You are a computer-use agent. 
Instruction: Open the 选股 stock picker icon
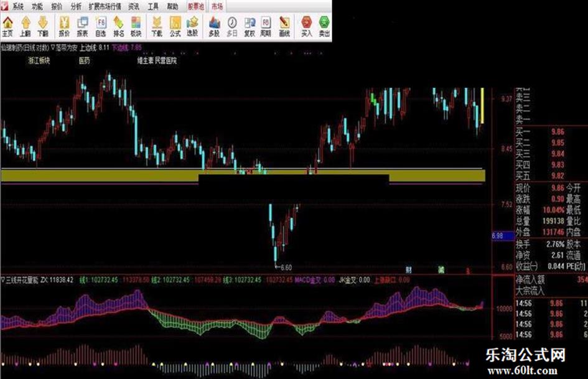click(192, 26)
